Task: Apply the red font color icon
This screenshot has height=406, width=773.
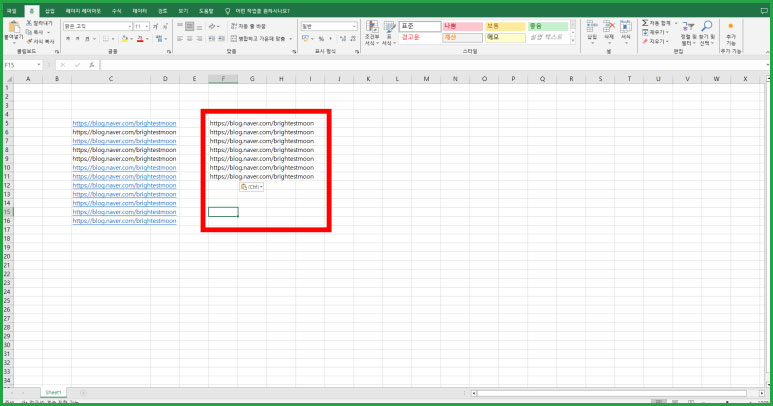Action: pos(140,38)
